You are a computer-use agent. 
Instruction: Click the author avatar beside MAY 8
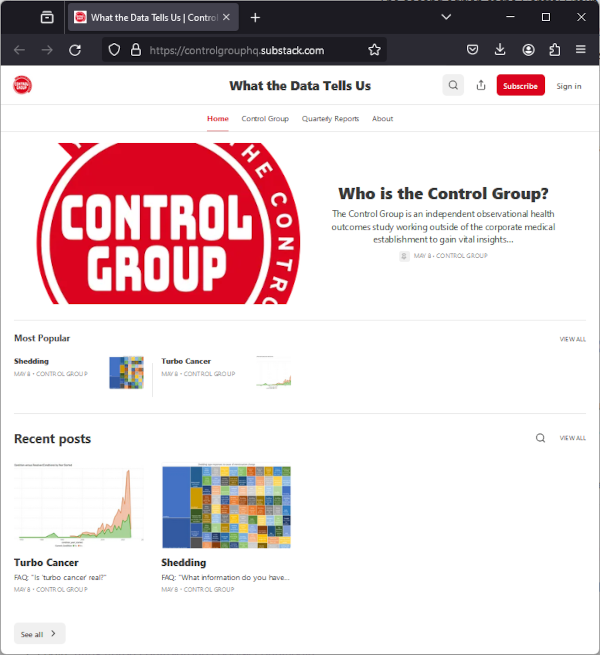(404, 256)
